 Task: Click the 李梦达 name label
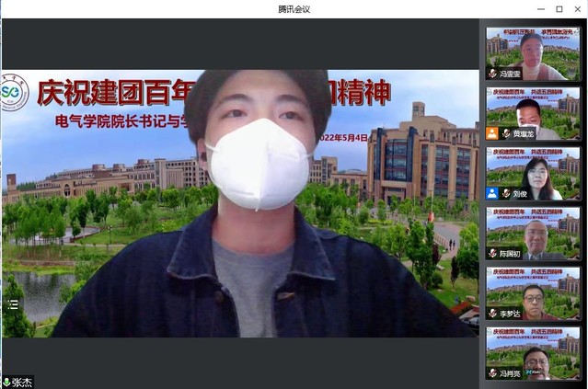point(511,314)
